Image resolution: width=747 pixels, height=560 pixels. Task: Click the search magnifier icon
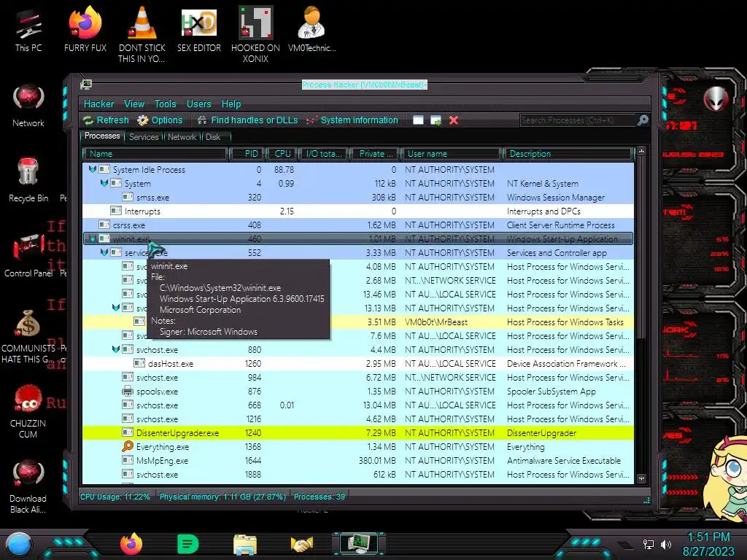643,120
